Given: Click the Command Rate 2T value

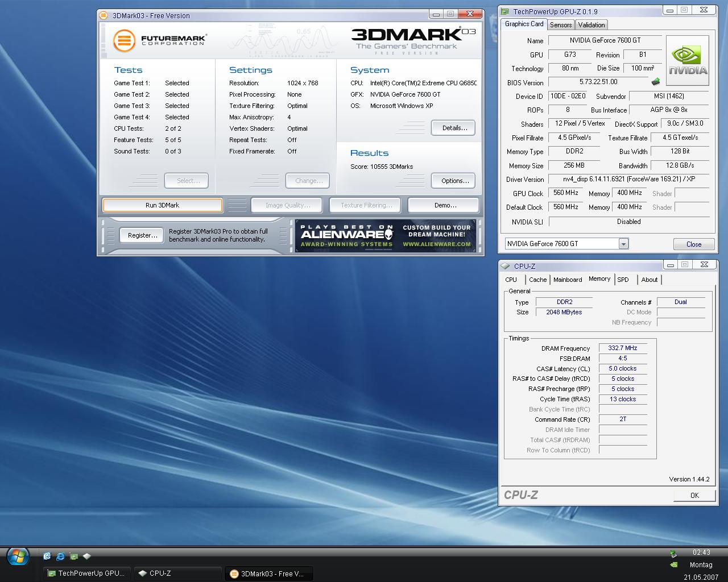Looking at the screenshot, I should pos(622,419).
